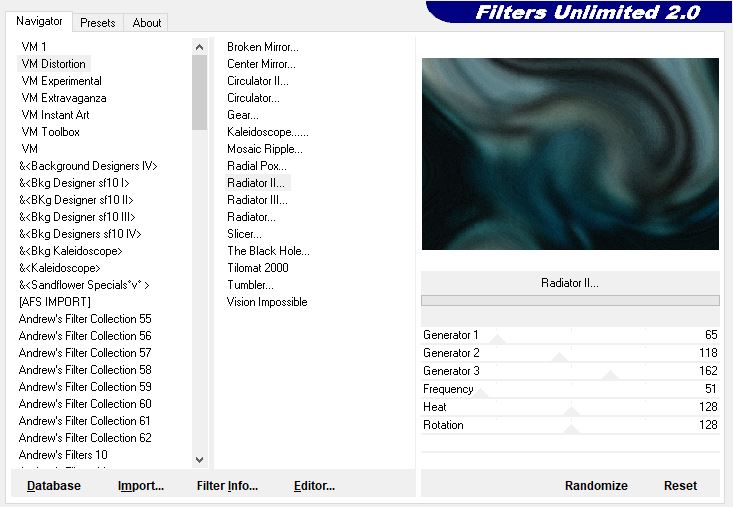The image size is (733, 507).
Task: Choose the Vision Impossible filter
Action: (x=267, y=302)
